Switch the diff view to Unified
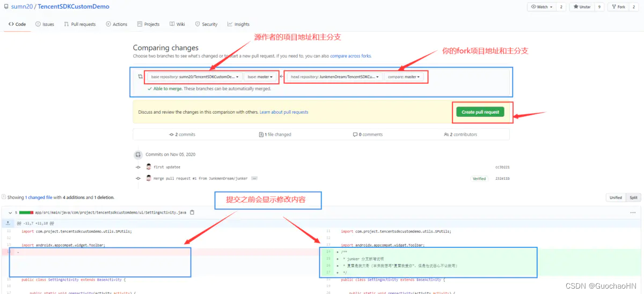The height and width of the screenshot is (294, 644). tap(616, 197)
